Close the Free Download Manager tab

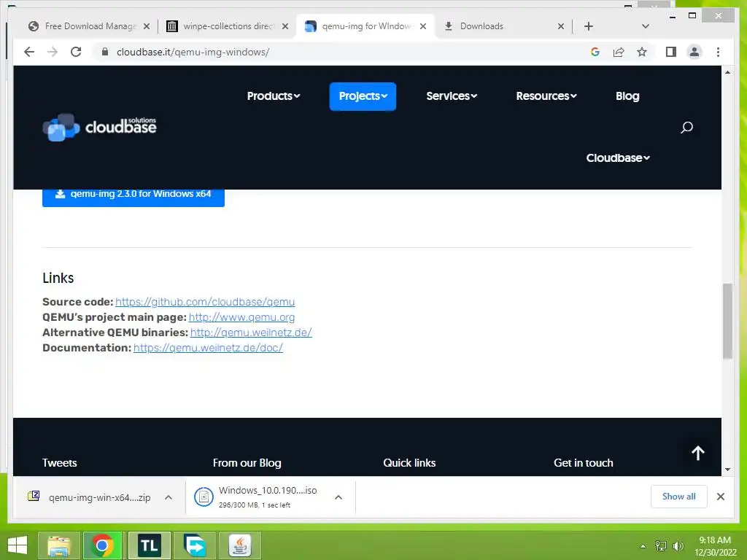pos(147,26)
